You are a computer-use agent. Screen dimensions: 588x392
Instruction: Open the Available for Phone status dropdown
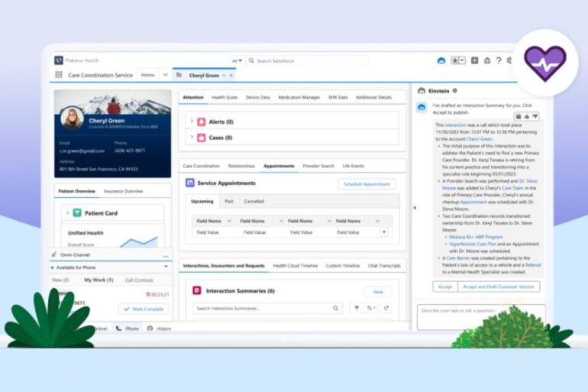166,267
